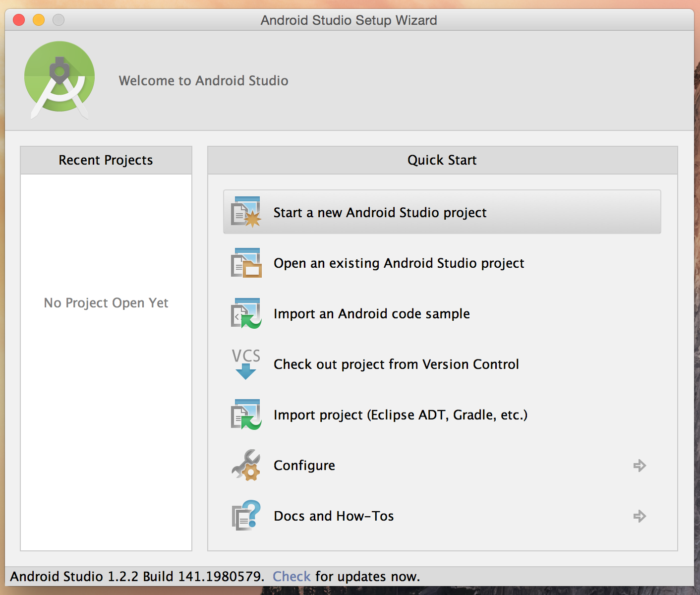Select Check out project from Version Control
Viewport: 700px width, 595px height.
pyautogui.click(x=442, y=364)
